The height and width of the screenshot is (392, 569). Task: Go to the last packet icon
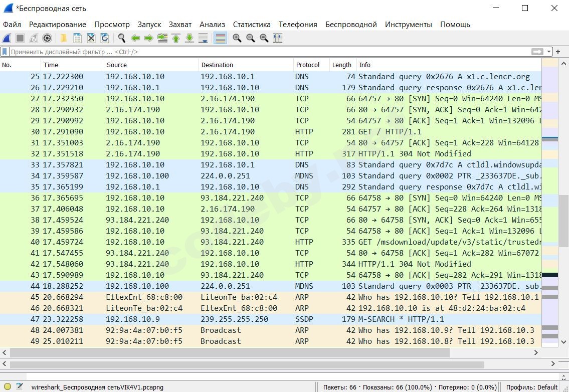coord(190,38)
